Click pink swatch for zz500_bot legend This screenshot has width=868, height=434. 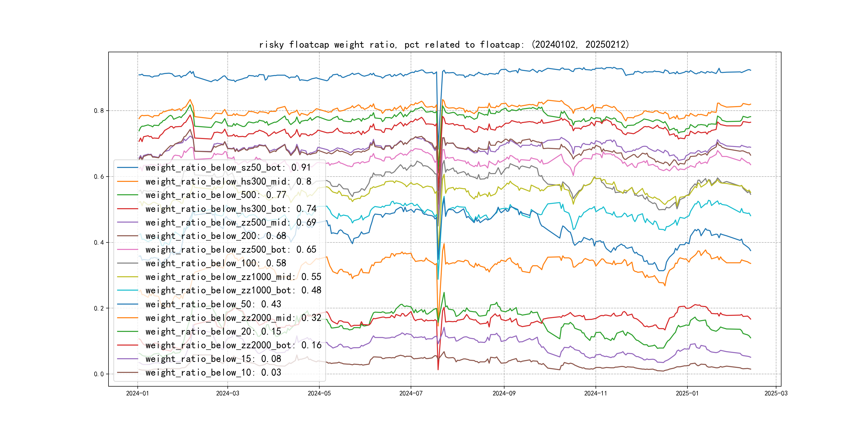pos(127,250)
